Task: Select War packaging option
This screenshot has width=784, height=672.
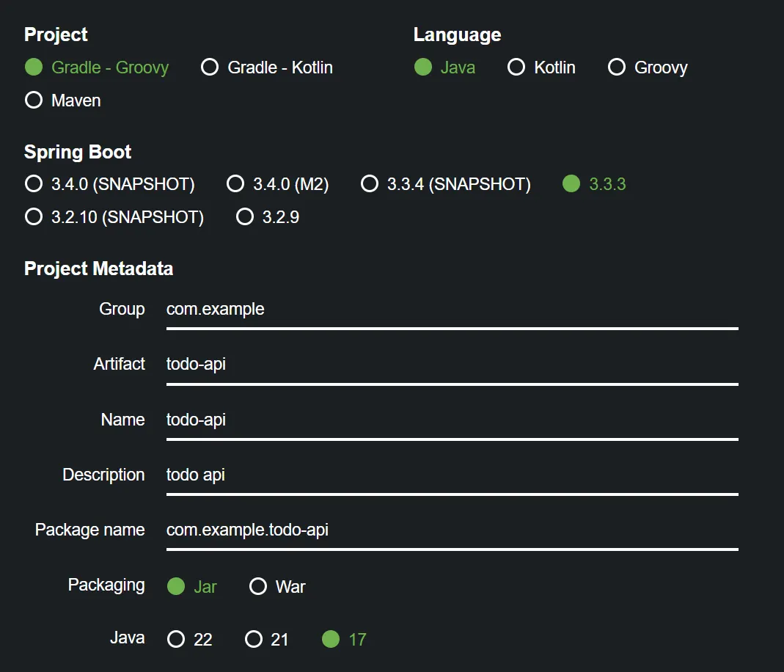Action: click(258, 587)
